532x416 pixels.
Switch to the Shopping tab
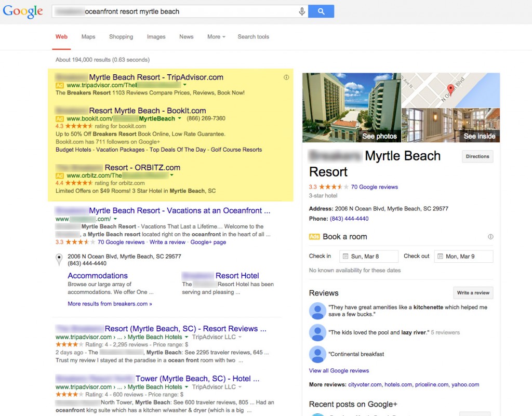121,37
